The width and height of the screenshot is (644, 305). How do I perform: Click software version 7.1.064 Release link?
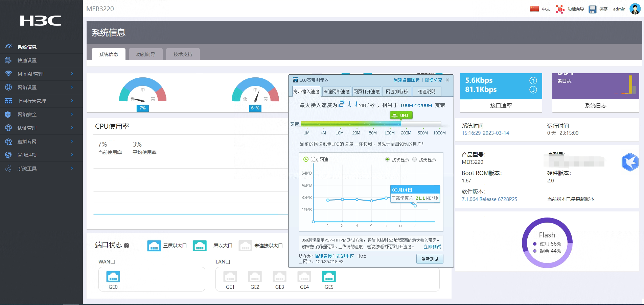click(x=489, y=199)
